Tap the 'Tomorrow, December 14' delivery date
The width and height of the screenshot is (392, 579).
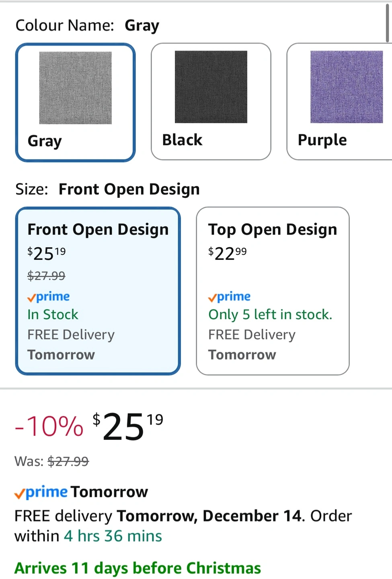click(209, 516)
